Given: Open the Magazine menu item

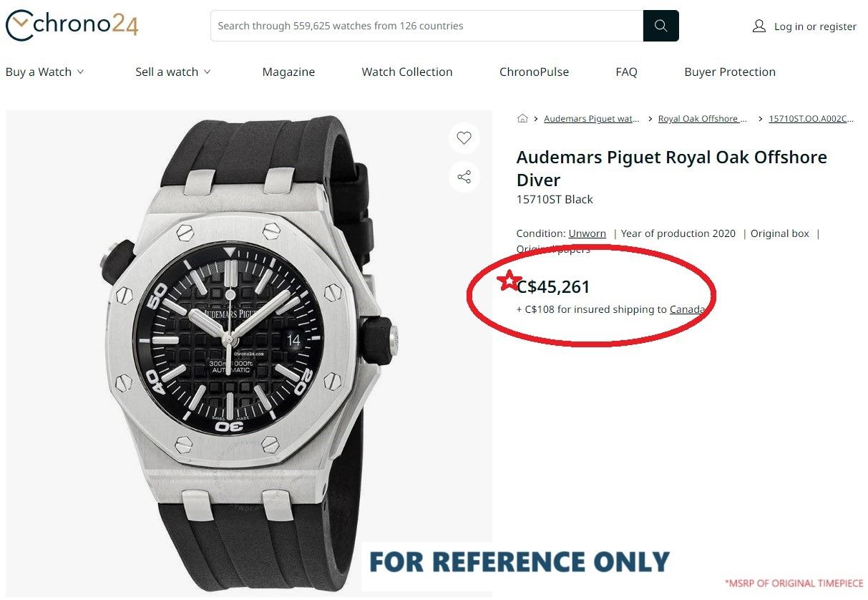Looking at the screenshot, I should coord(288,72).
